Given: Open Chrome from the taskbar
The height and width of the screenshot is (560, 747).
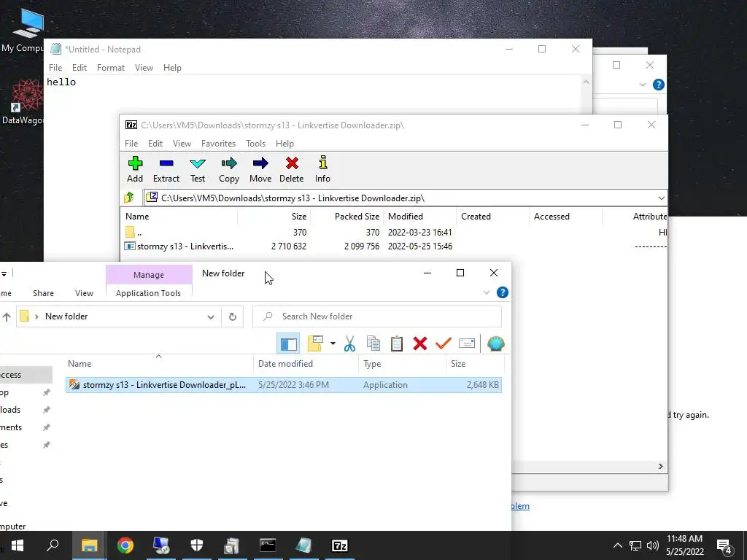Looking at the screenshot, I should click(x=125, y=545).
